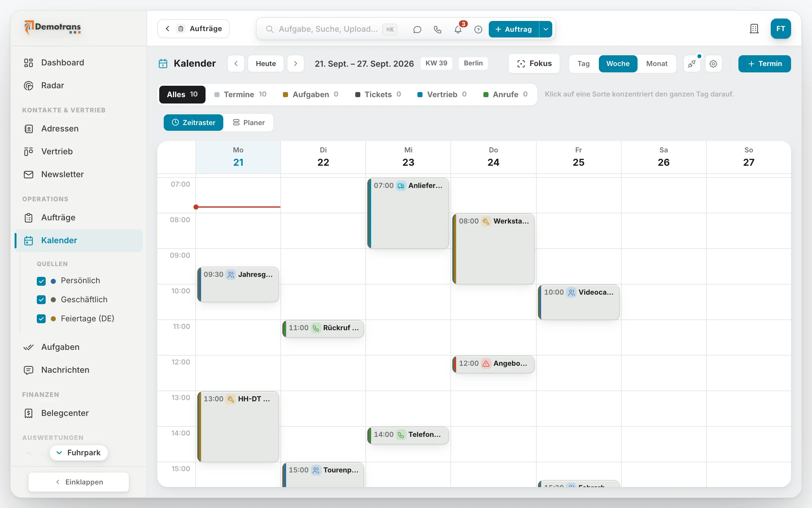Expand the Fuhrpark chevron pill
The image size is (812, 508).
pyautogui.click(x=79, y=452)
